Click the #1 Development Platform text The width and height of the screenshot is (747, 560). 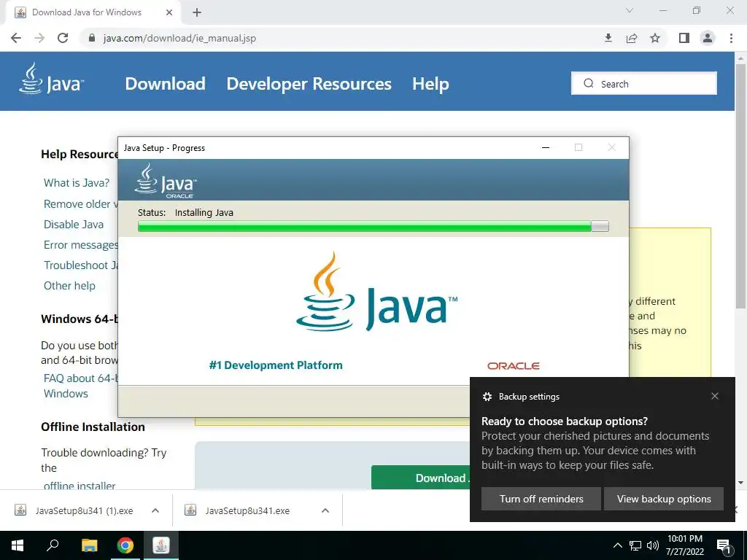tap(276, 365)
